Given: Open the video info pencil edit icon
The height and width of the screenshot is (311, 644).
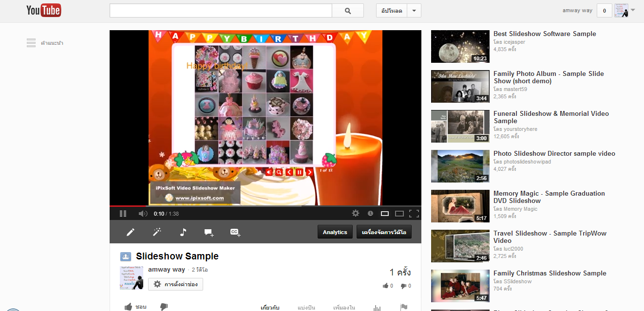Looking at the screenshot, I should [x=130, y=232].
